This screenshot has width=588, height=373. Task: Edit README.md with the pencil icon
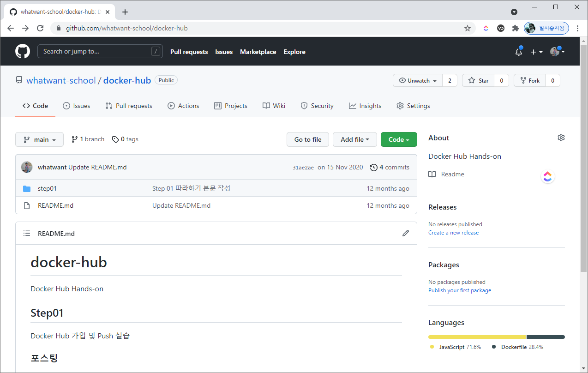coord(406,233)
